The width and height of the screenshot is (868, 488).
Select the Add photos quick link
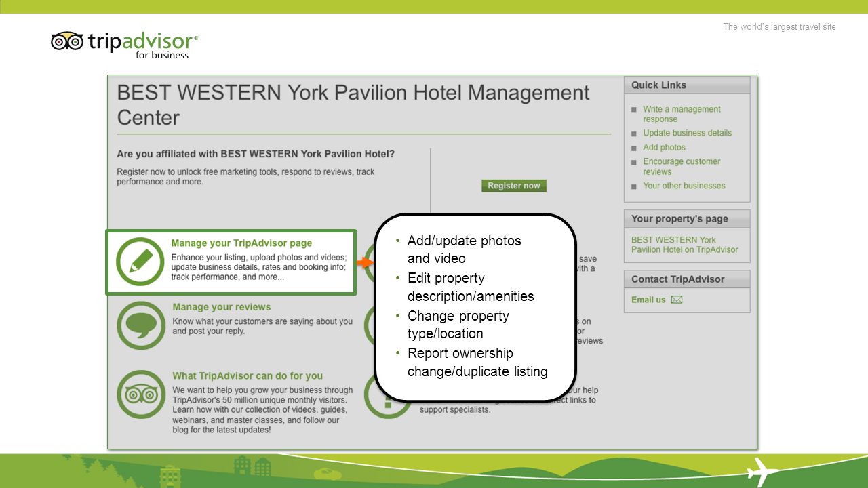[664, 147]
